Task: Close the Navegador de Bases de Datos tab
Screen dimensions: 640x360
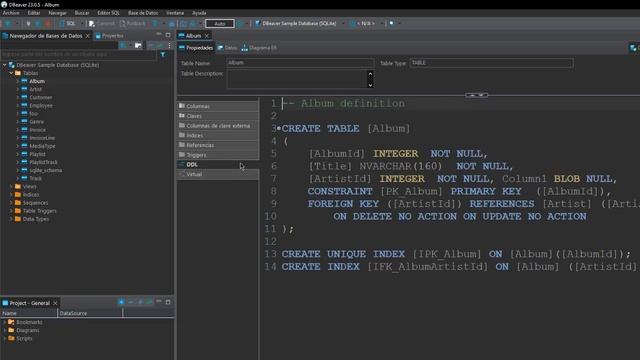Action: point(87,36)
